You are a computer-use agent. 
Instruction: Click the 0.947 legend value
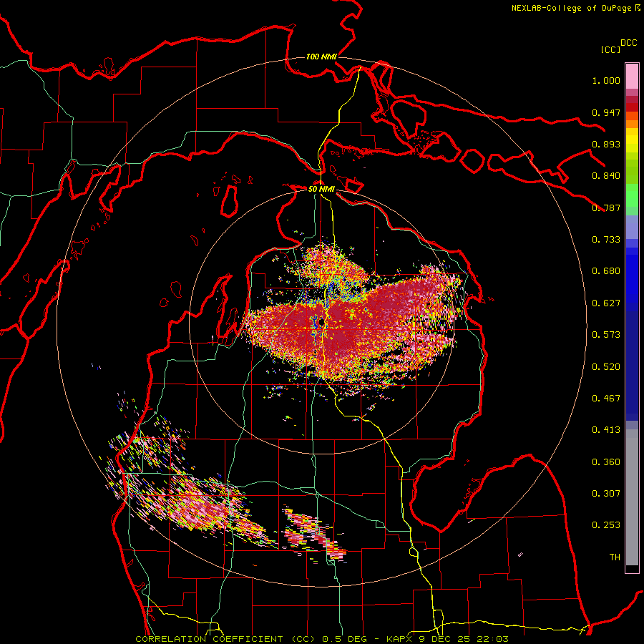coord(606,112)
